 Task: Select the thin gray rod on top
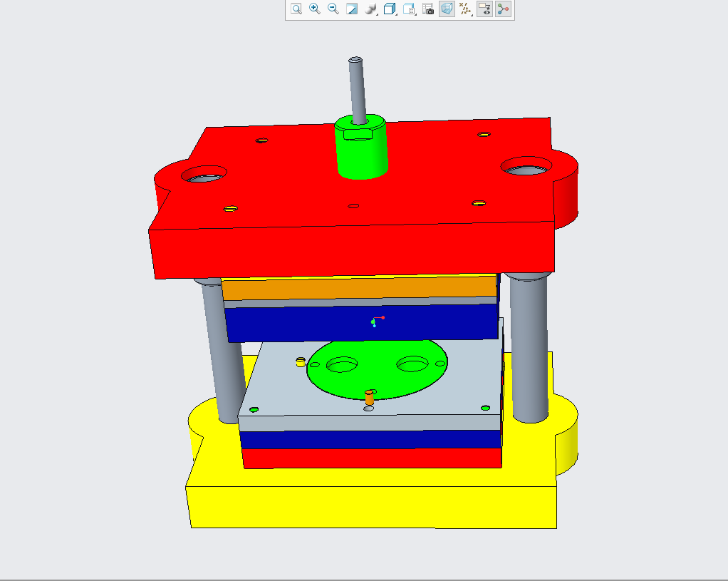click(x=358, y=91)
